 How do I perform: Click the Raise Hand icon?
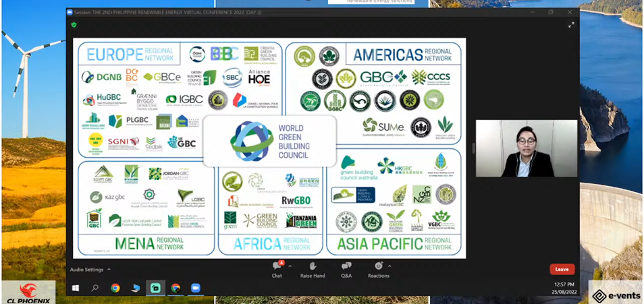pyautogui.click(x=313, y=266)
